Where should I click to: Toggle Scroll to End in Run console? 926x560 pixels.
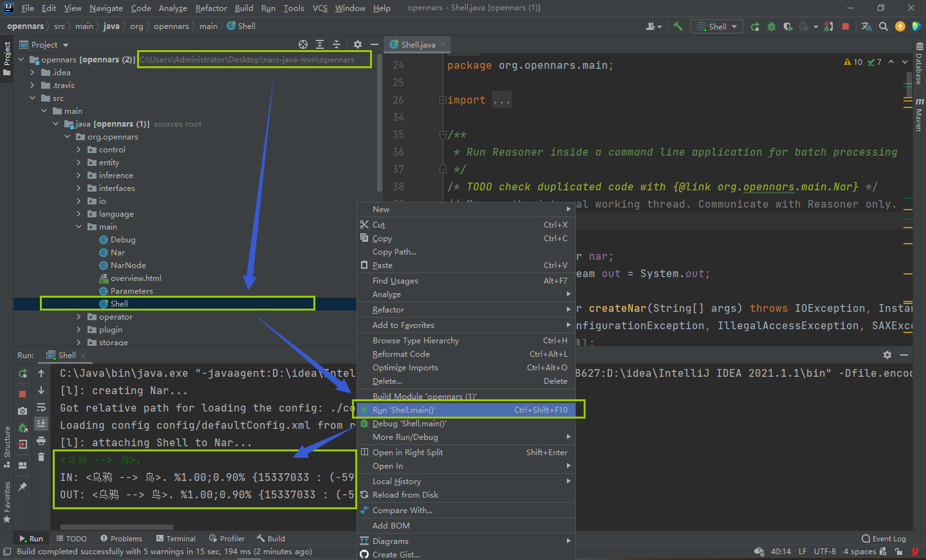(x=41, y=424)
